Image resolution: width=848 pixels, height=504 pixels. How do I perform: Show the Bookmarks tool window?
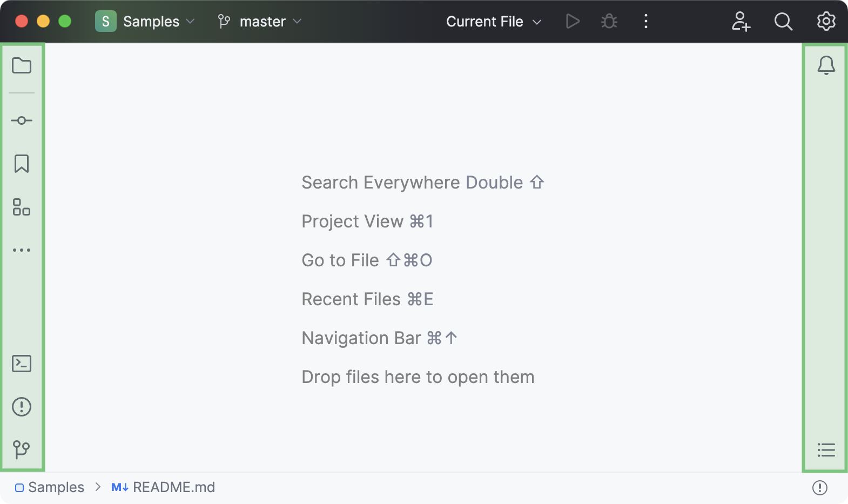click(x=22, y=164)
